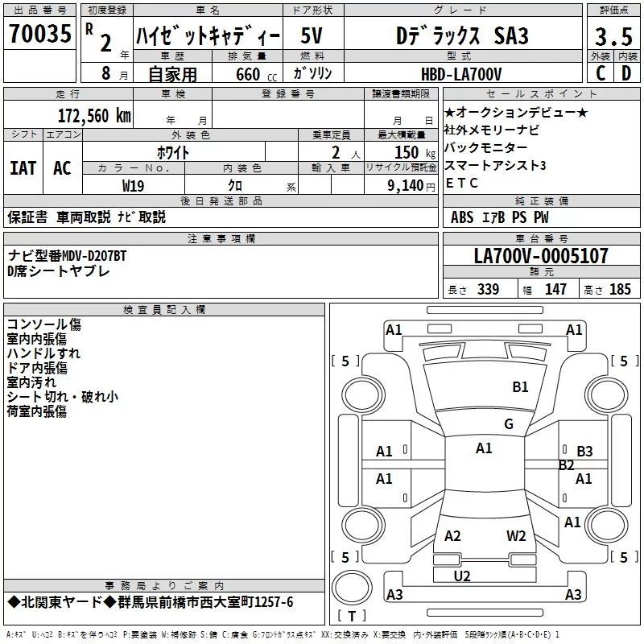Click the AC air conditioner cell
Image resolution: width=644 pixels, height=644 pixels.
pyautogui.click(x=63, y=168)
